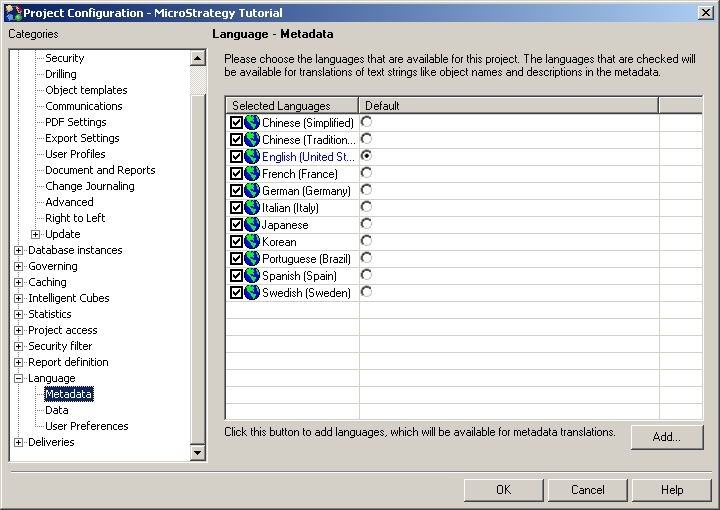Open the Object templates category
Screen dimensions: 720x510
click(x=86, y=90)
